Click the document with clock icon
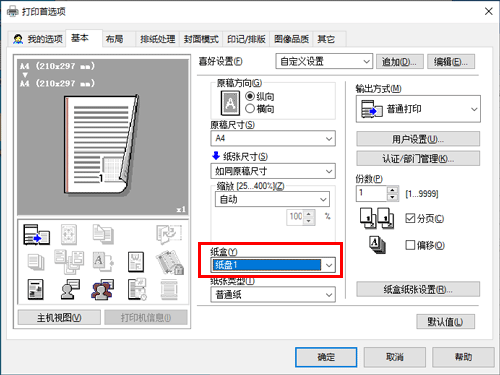Image resolution: width=500 pixels, height=375 pixels. point(137,289)
